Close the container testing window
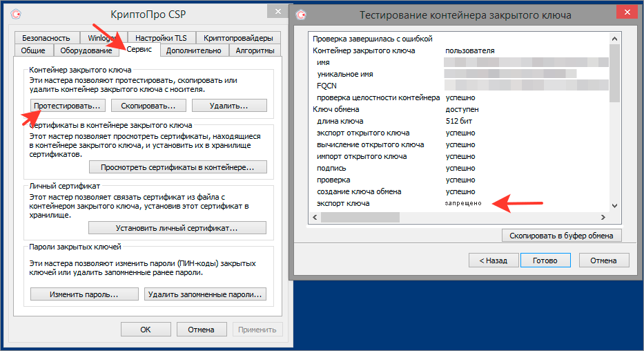 click(627, 12)
